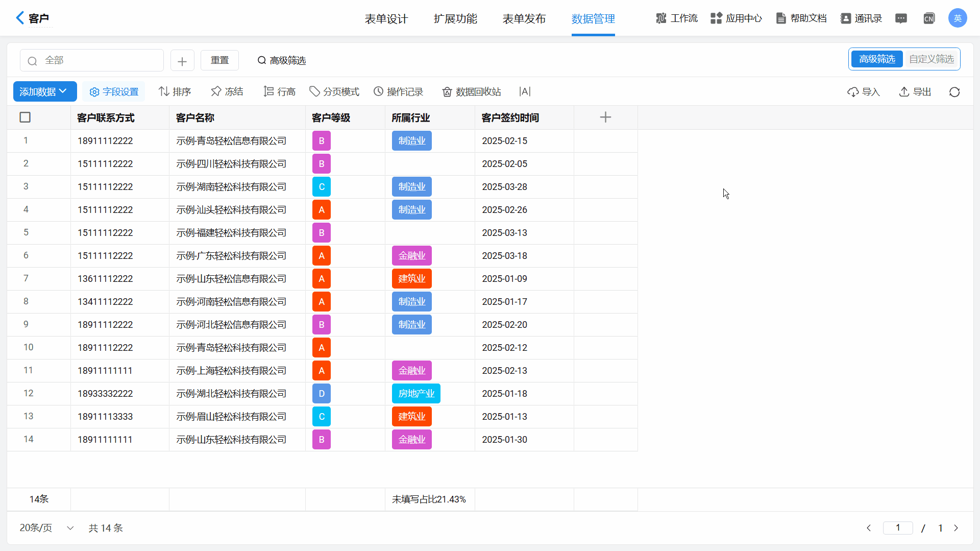Open 应用中心 app center
980x551 pixels.
736,18
